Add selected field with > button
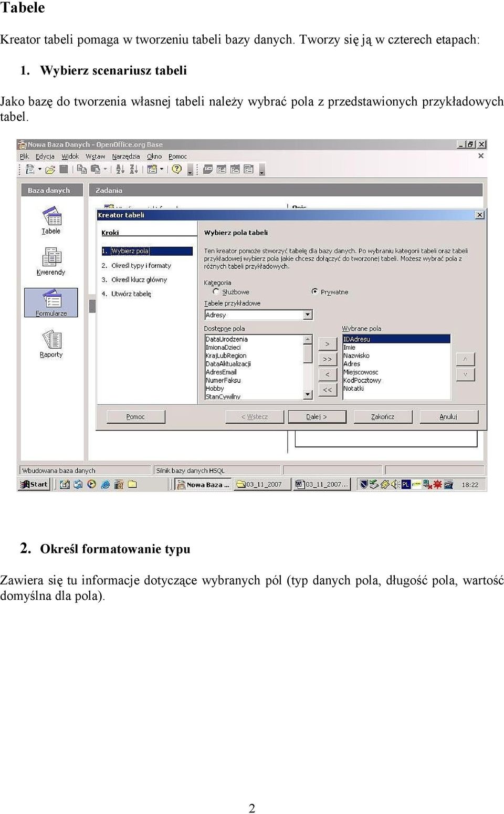 (328, 344)
